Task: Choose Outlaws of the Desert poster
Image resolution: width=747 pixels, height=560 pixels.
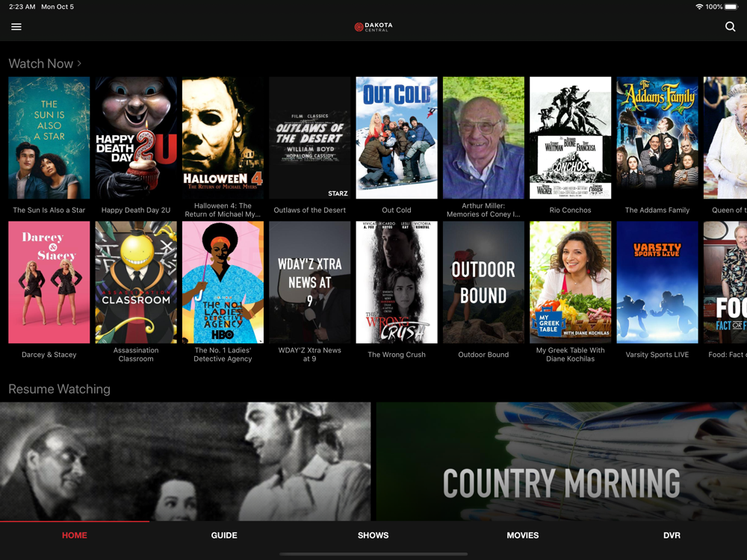Action: coord(310,137)
